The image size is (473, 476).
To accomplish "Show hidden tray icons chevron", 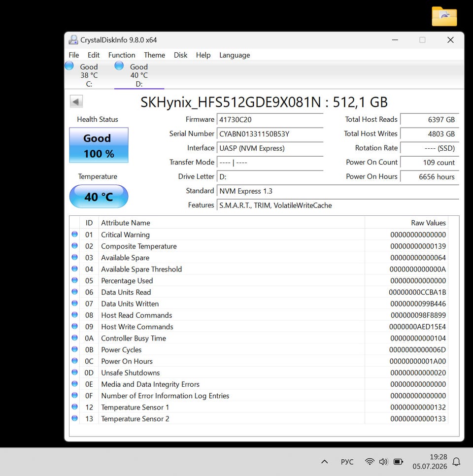I will pyautogui.click(x=325, y=462).
